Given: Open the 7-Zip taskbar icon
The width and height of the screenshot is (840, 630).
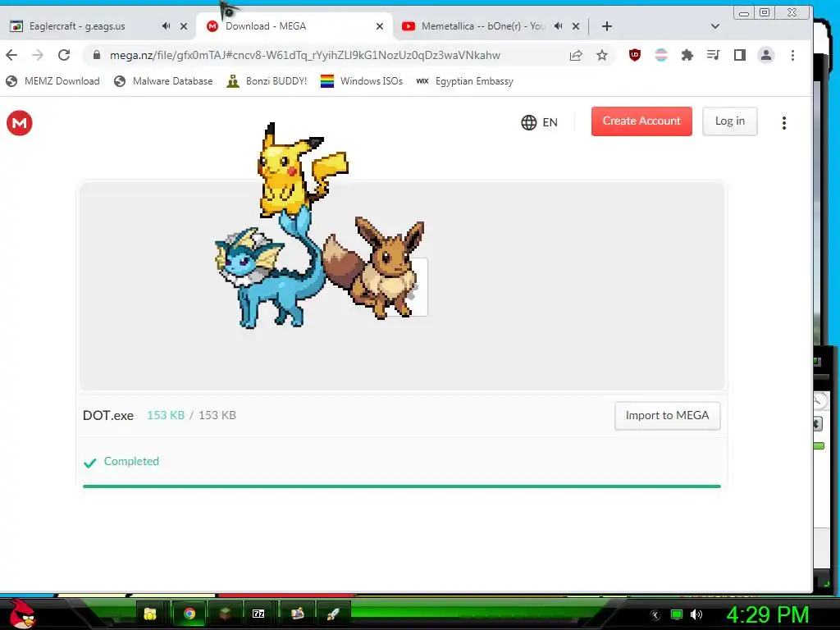Looking at the screenshot, I should click(x=258, y=614).
